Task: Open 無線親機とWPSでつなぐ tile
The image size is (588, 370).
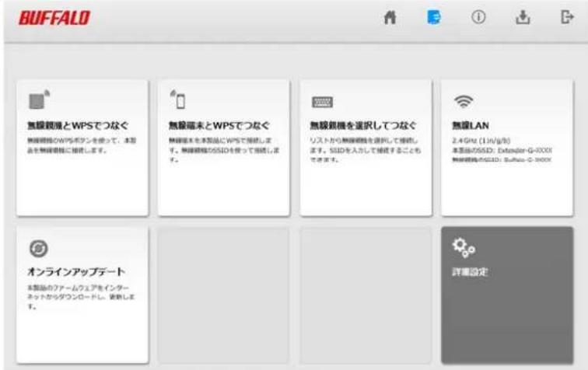Action: [82, 148]
